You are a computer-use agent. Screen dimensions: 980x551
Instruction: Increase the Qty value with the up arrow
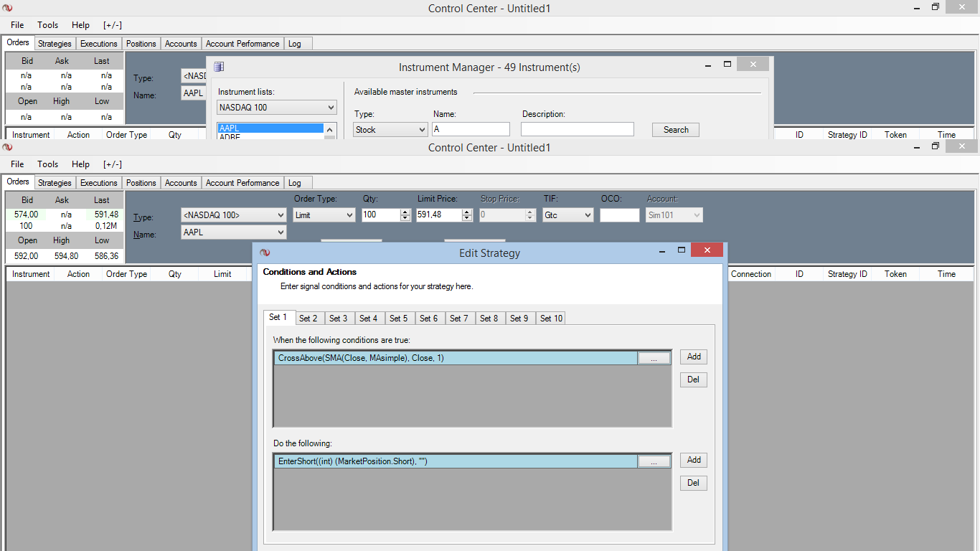405,212
